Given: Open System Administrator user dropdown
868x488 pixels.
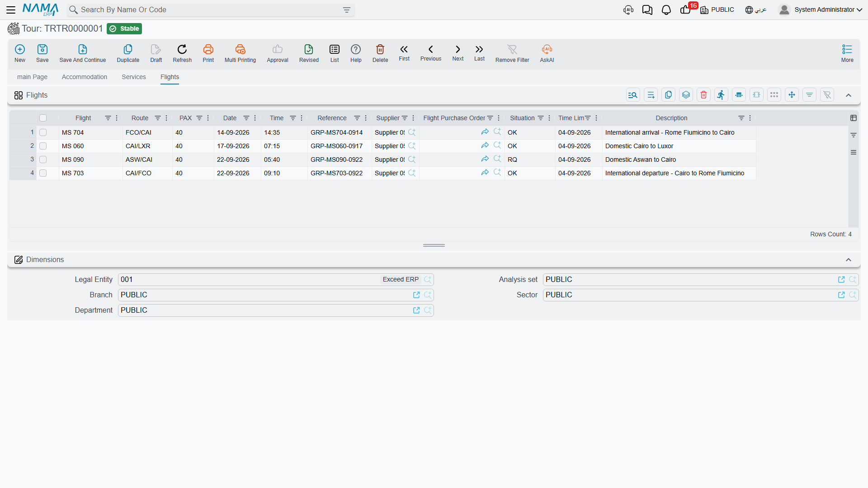Looking at the screenshot, I should click(x=821, y=10).
